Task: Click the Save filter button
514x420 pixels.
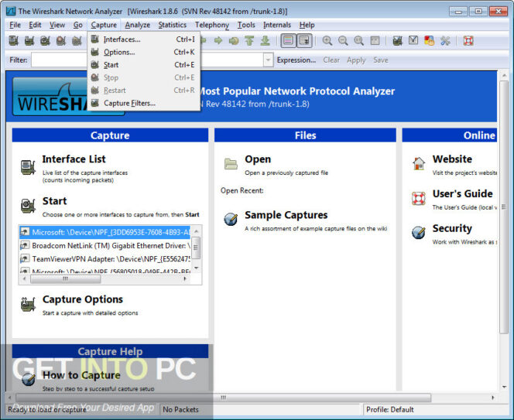Action: point(381,60)
